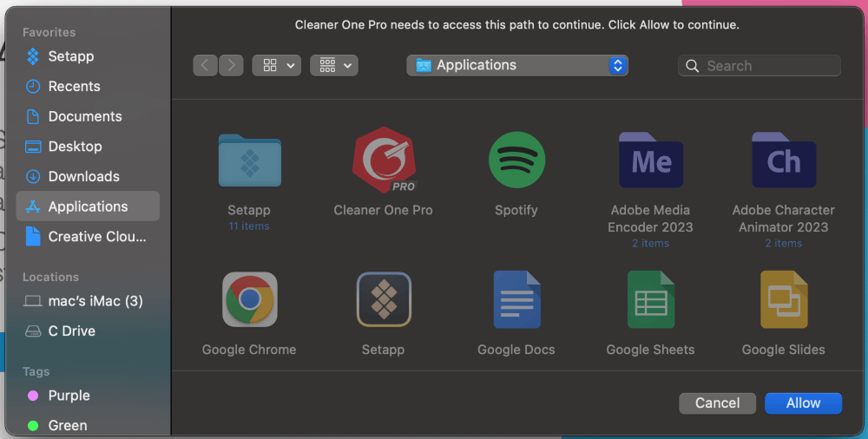Go forward with the right arrow button
868x439 pixels.
pos(232,65)
